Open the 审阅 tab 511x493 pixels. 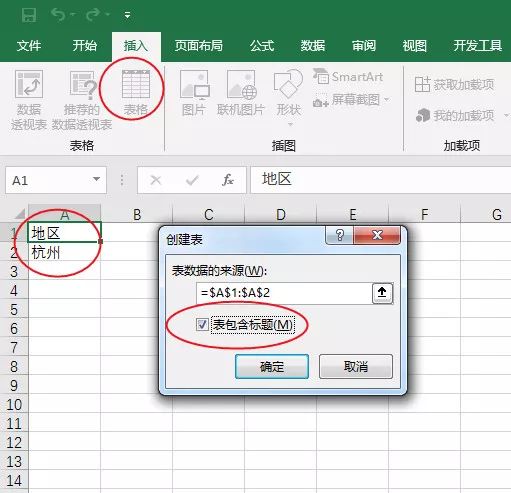pyautogui.click(x=364, y=46)
